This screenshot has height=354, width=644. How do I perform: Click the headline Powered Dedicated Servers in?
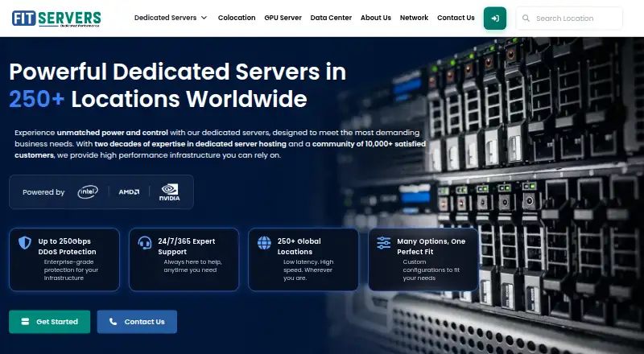(x=177, y=72)
